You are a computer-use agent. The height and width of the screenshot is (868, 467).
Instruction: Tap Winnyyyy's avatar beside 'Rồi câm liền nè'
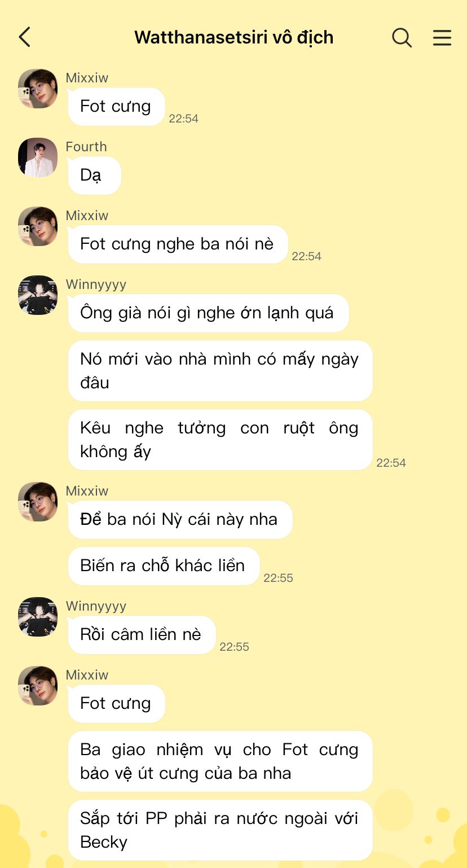click(x=38, y=617)
